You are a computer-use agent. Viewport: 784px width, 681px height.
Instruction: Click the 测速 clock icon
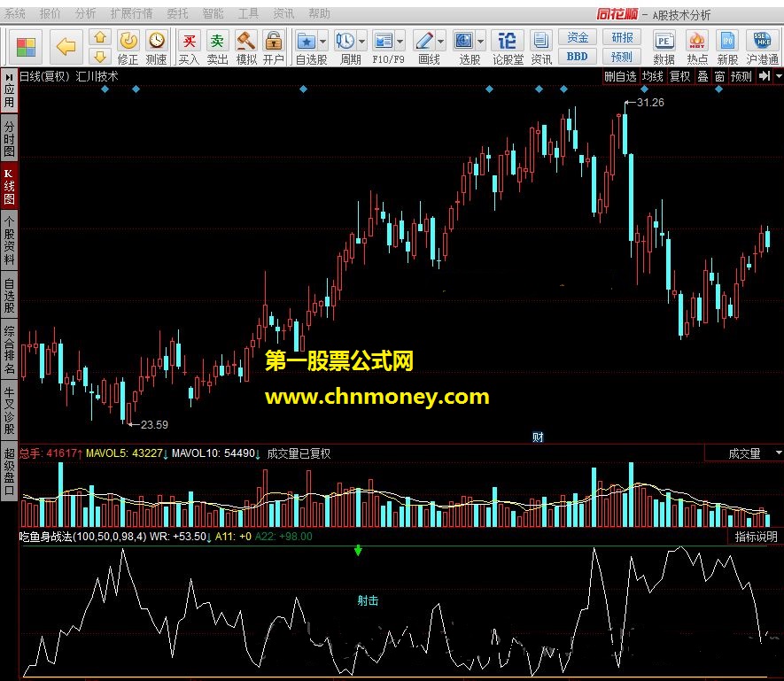(x=157, y=40)
